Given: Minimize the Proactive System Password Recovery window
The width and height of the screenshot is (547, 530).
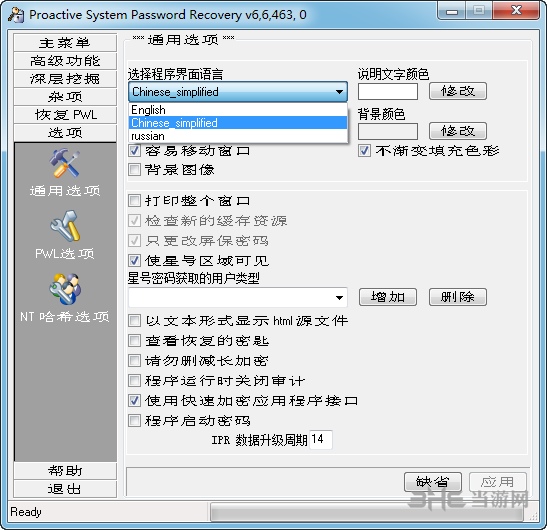Looking at the screenshot, I should [x=451, y=12].
